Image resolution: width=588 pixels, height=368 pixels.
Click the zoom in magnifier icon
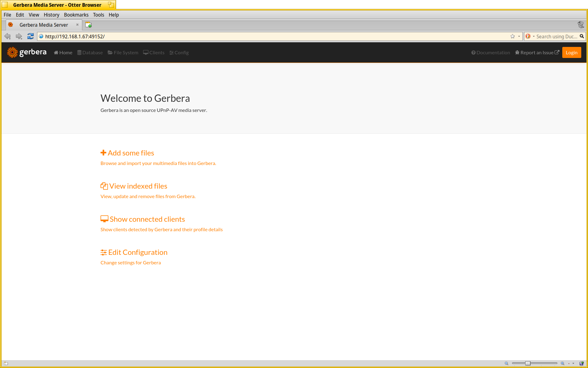click(563, 363)
